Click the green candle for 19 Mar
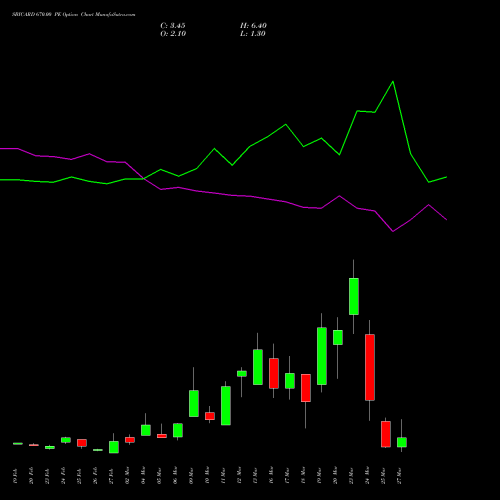The height and width of the screenshot is (500, 500). (x=322, y=356)
